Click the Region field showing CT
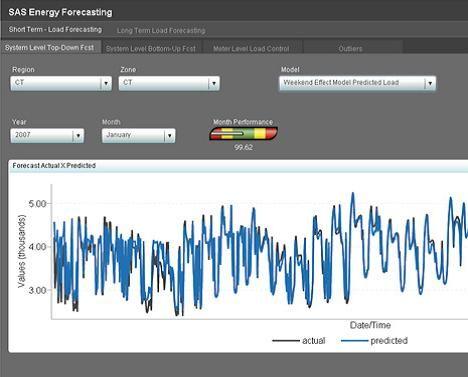 pyautogui.click(x=61, y=83)
